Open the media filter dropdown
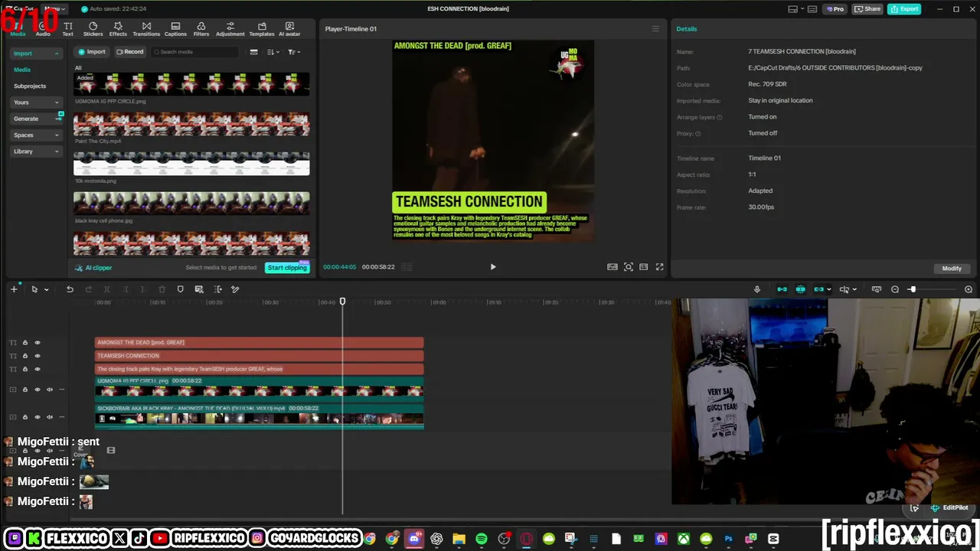The height and width of the screenshot is (551, 980). (294, 52)
